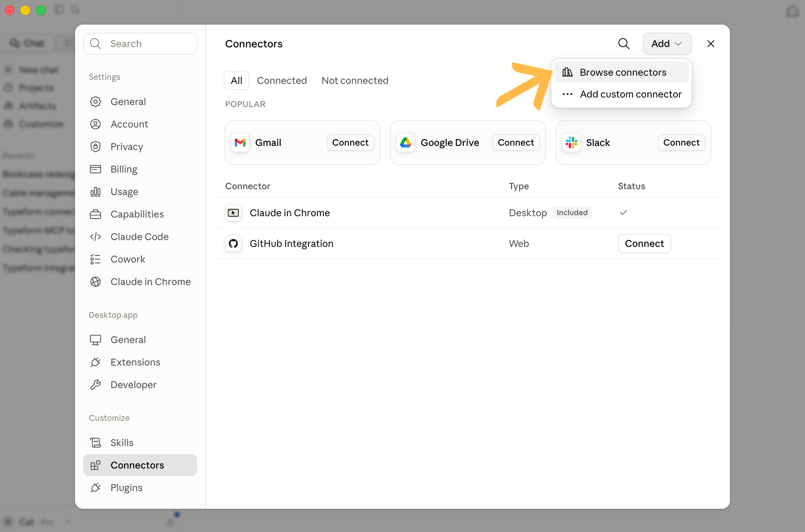Click the Included badge
This screenshot has height=532, width=805.
pos(572,212)
